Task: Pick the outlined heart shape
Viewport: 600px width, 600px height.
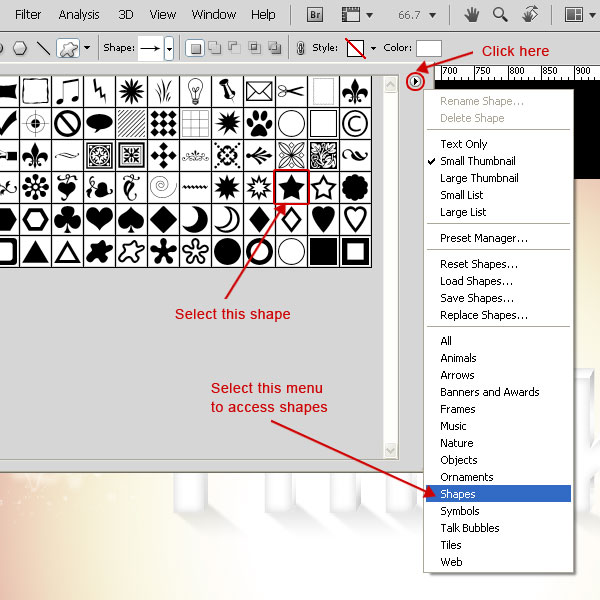Action: [x=355, y=219]
